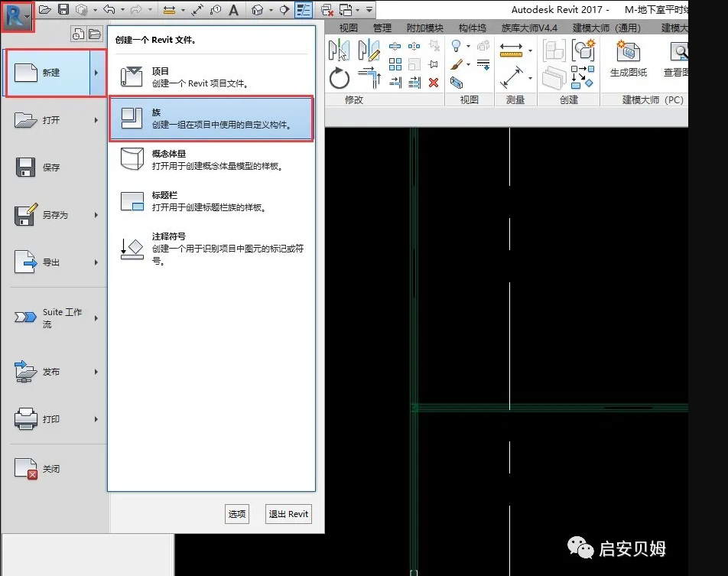Choose 项目 to create a Revit project
The width and height of the screenshot is (728, 576).
point(211,77)
